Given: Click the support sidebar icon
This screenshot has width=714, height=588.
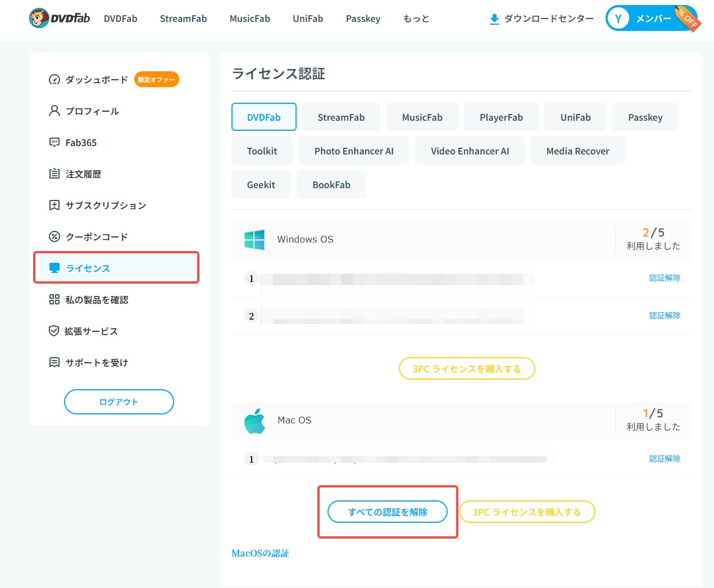Looking at the screenshot, I should 54,363.
